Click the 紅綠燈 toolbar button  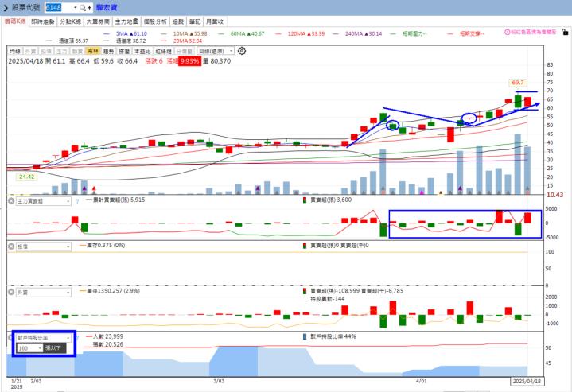point(163,51)
